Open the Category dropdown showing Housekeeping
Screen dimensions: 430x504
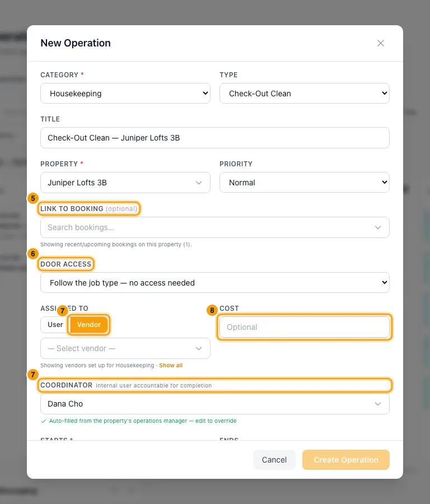point(125,93)
